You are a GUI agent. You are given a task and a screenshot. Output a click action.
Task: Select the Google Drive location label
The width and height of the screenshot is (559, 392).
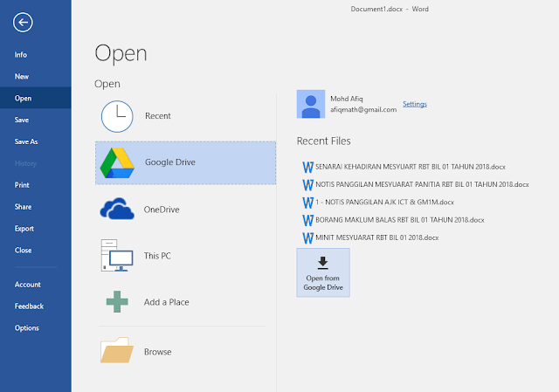[x=170, y=162]
